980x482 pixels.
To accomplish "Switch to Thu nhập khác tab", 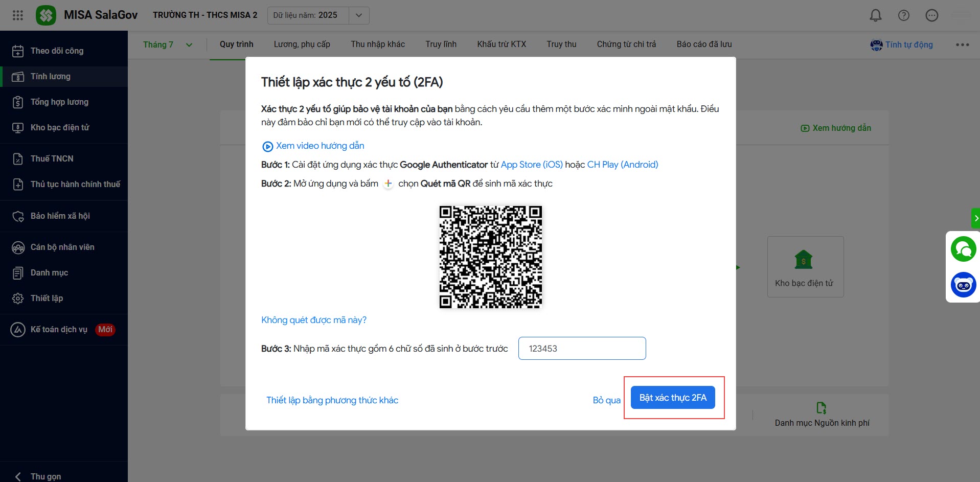I will 378,44.
